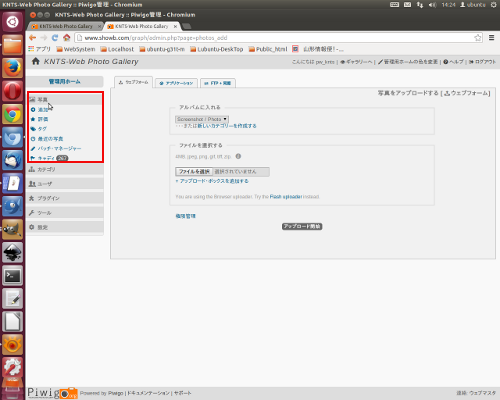Screen dimensions: 500x400
Task: Open the Flash uploader link
Action: click(x=286, y=197)
